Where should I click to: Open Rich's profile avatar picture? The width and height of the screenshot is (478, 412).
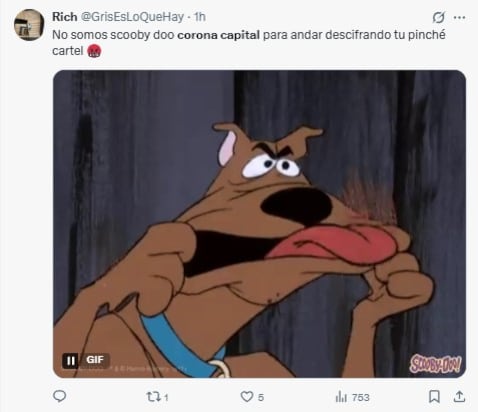click(x=29, y=25)
